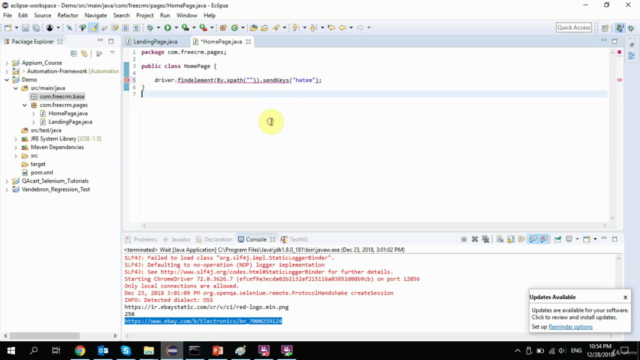Click the Package Explorer horizontal scrollbar
This screenshot has height=360, width=640.
point(45,336)
